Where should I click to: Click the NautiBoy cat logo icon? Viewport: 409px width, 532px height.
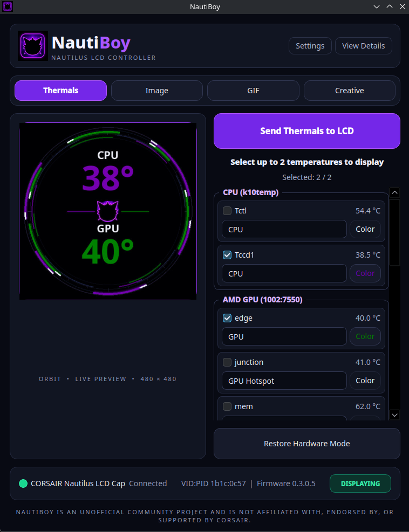point(32,46)
